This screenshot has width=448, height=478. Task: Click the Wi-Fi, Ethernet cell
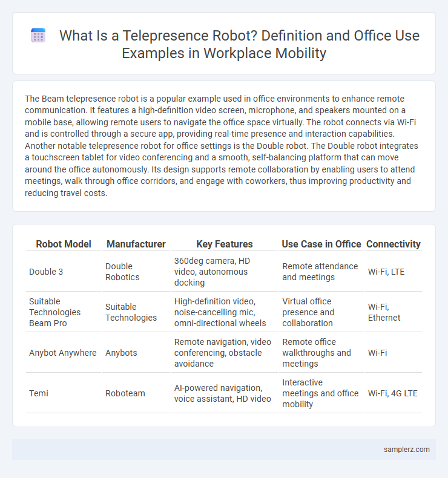(x=394, y=312)
